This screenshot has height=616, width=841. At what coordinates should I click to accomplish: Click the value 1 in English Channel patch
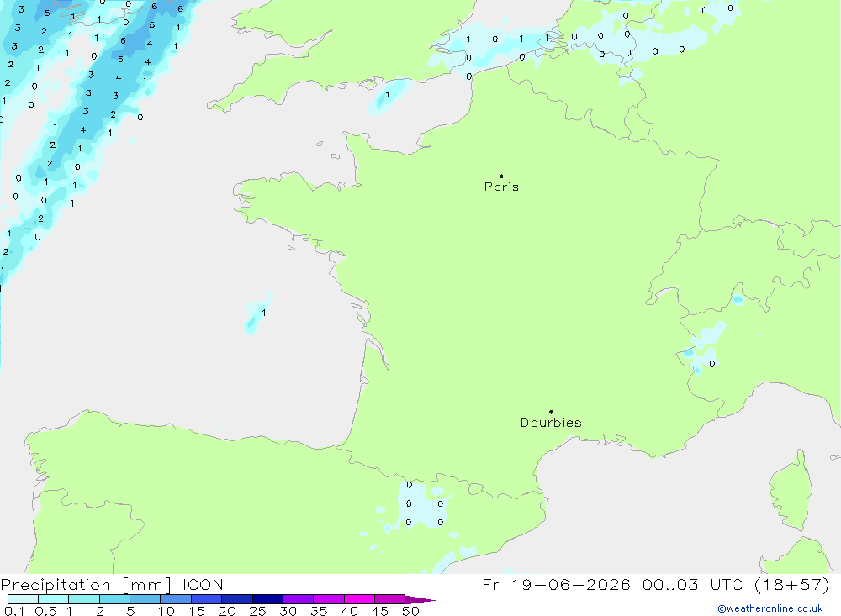pos(387,95)
